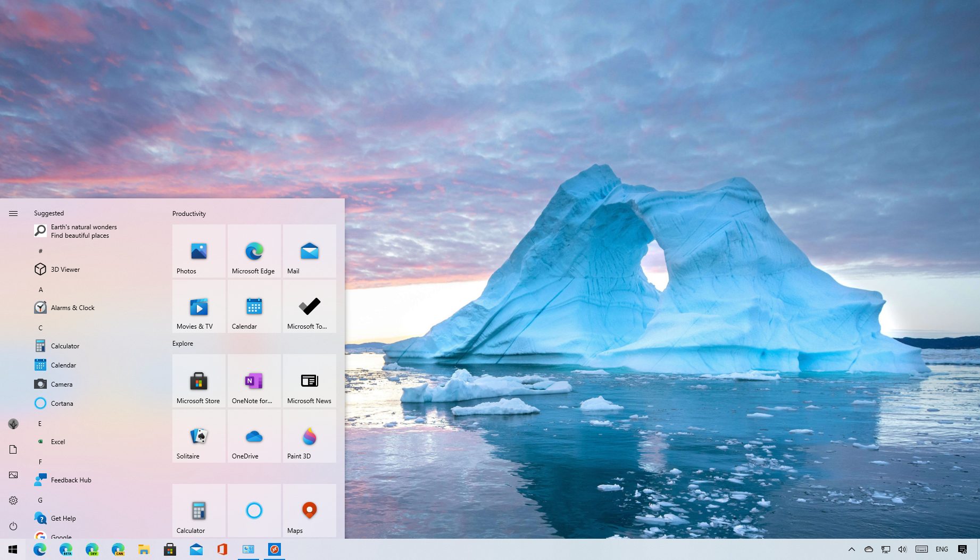This screenshot has width=980, height=560.
Task: Open the volume control from the tray
Action: click(x=902, y=549)
